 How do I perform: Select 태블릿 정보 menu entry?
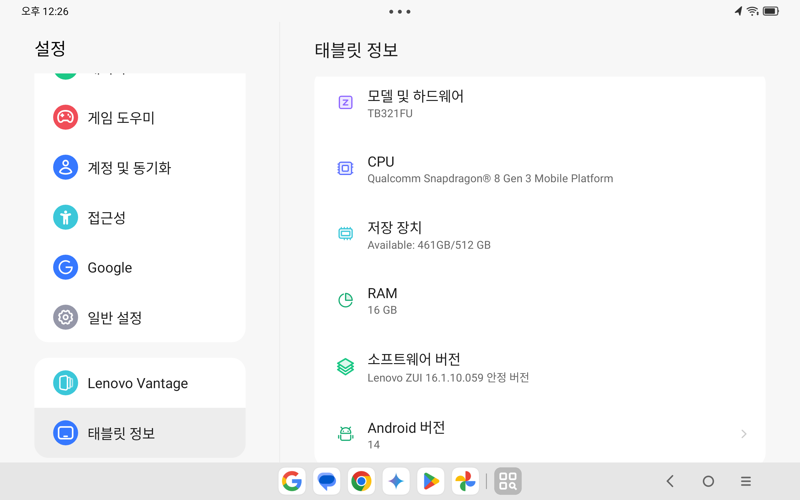tap(140, 433)
